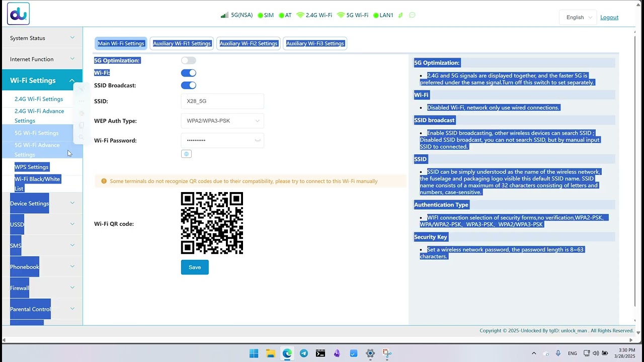The height and width of the screenshot is (362, 644).
Task: Open WPS Settings page
Action: 31,167
